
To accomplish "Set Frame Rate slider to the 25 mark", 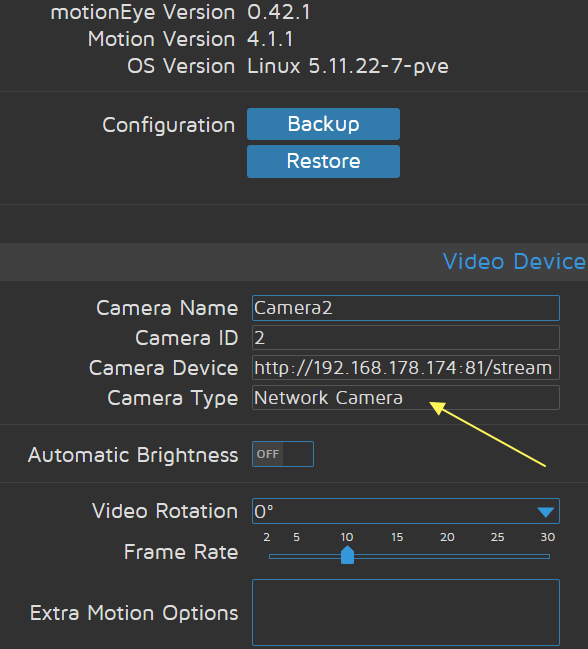I will click(x=498, y=557).
